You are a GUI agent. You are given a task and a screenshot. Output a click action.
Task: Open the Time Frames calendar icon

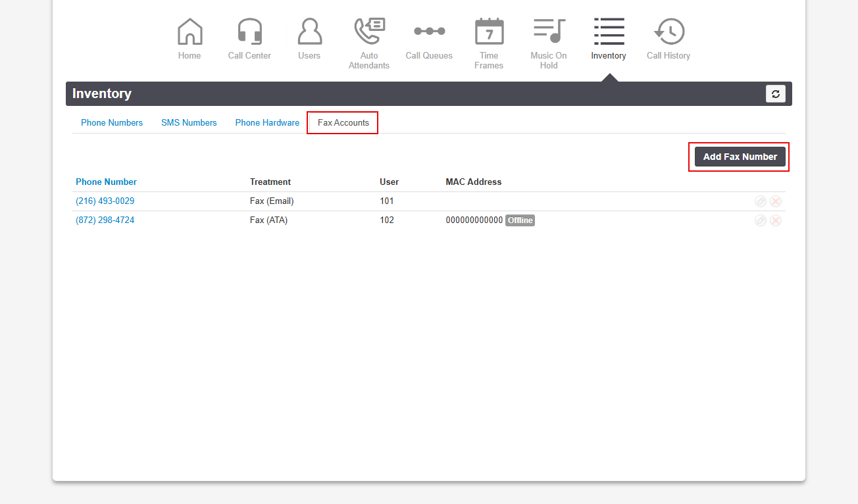point(489,32)
